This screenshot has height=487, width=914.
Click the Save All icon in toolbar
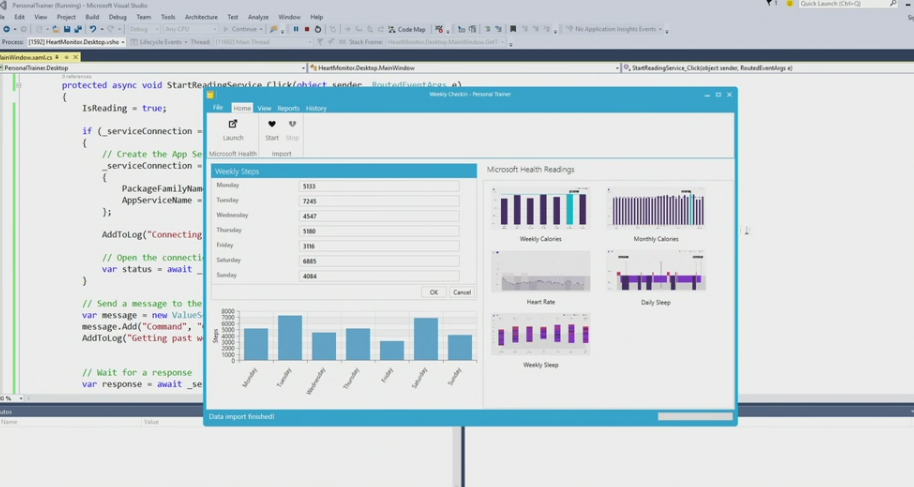[78, 29]
